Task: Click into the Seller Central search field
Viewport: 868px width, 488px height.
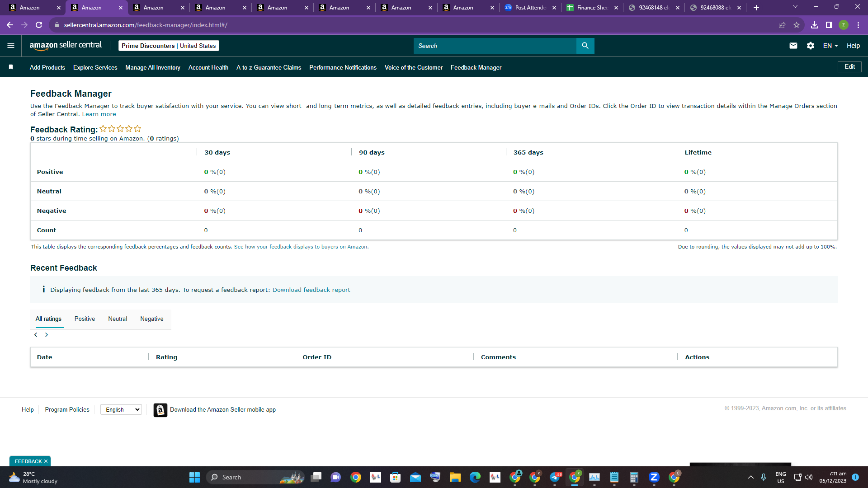Action: click(495, 46)
